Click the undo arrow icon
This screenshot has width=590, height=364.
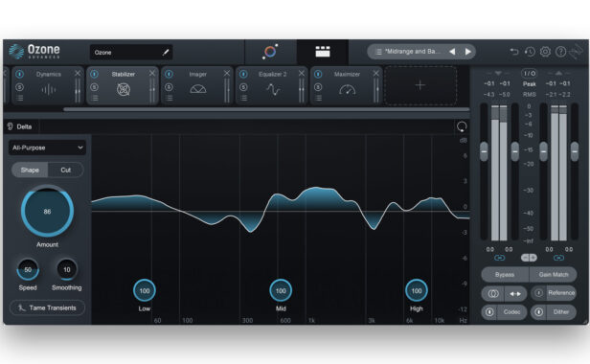[514, 52]
